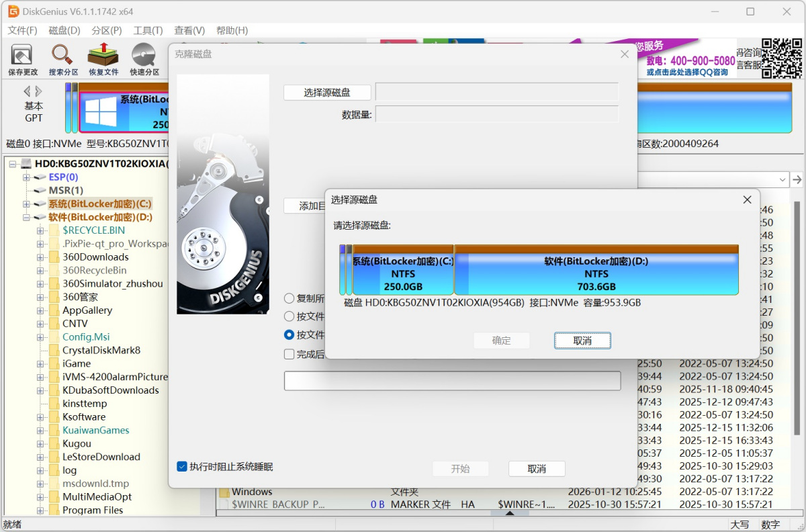Open the 工具(T) menu
Screen dimensions: 806x532
tap(148, 30)
